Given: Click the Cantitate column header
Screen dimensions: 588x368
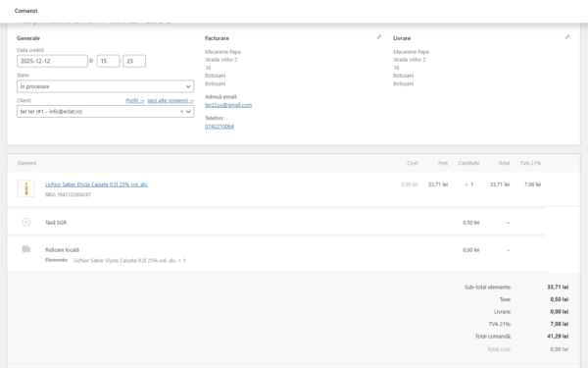Looking at the screenshot, I should tap(468, 163).
